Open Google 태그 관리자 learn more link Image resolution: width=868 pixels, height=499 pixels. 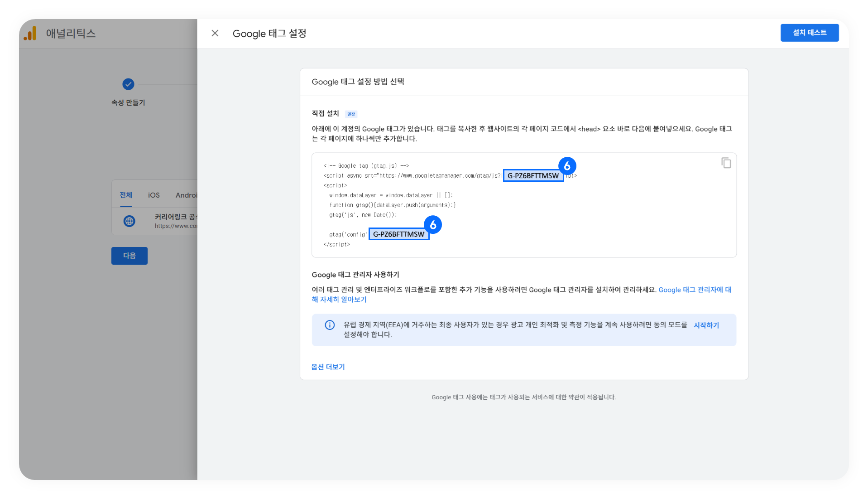[x=522, y=295]
